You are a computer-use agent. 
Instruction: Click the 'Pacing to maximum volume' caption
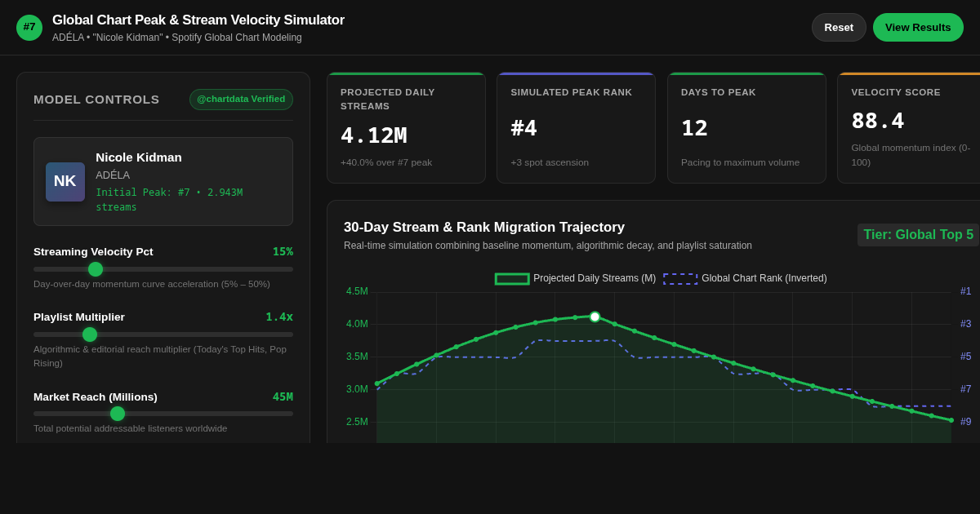[741, 162]
